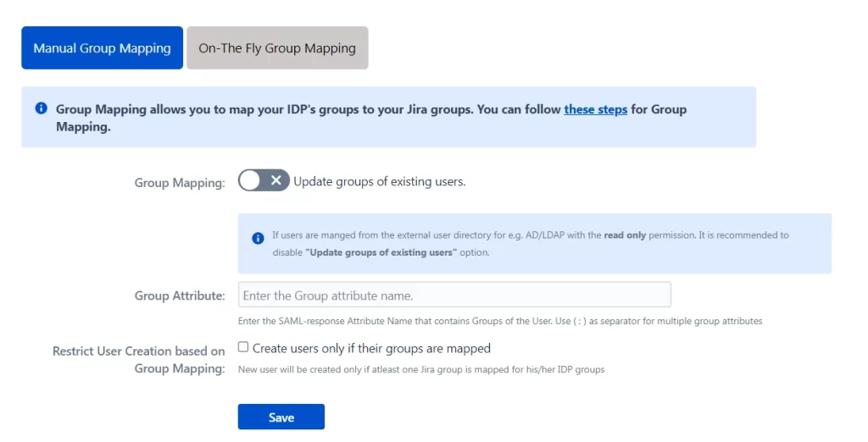
Task: Click the Group Mapping field label
Action: 180,183
